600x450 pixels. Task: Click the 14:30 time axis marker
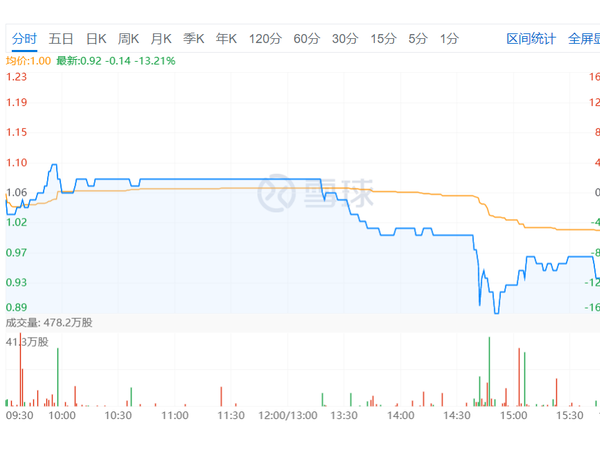pyautogui.click(x=457, y=414)
